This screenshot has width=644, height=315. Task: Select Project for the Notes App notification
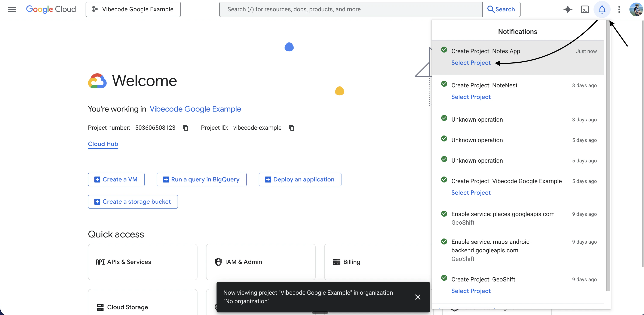(471, 63)
